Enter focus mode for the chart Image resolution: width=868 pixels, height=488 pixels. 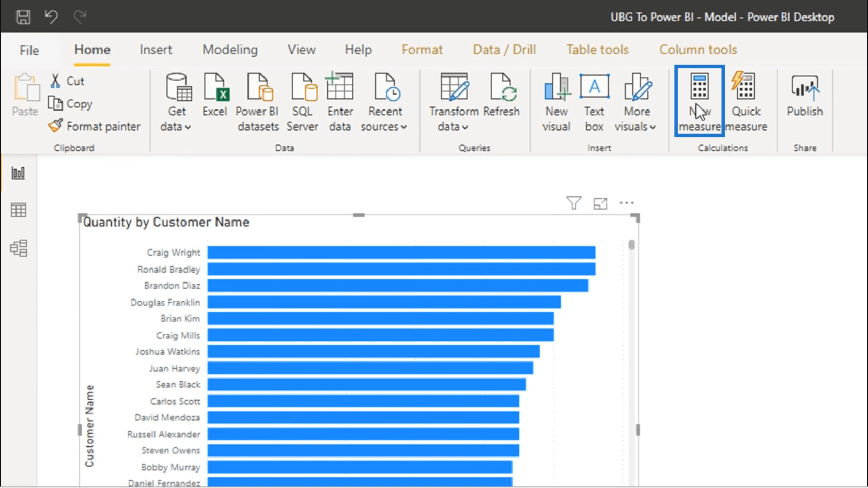[600, 203]
